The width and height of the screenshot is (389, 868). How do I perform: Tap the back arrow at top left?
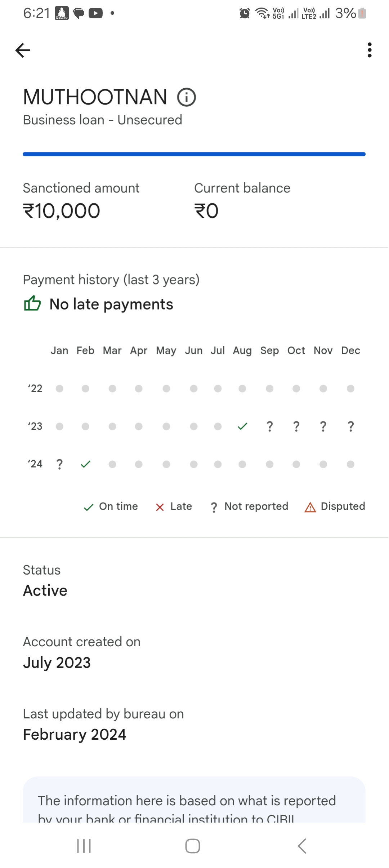coord(23,50)
